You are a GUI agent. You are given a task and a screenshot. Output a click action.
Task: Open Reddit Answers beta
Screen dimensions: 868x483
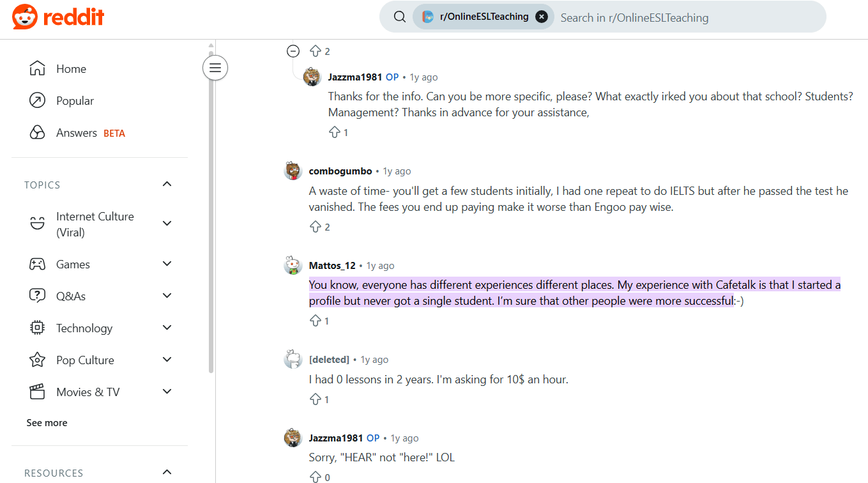(77, 133)
